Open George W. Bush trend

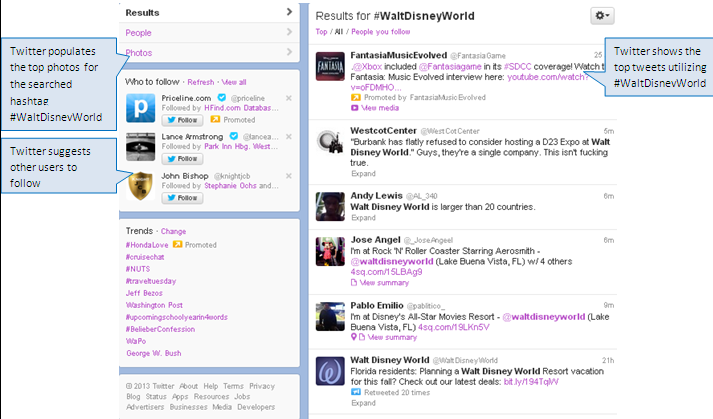[x=154, y=353]
